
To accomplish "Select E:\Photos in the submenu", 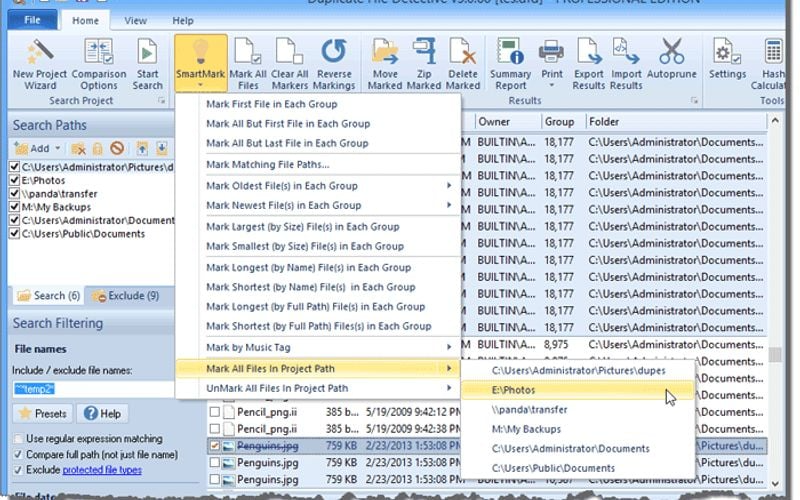I will (578, 390).
